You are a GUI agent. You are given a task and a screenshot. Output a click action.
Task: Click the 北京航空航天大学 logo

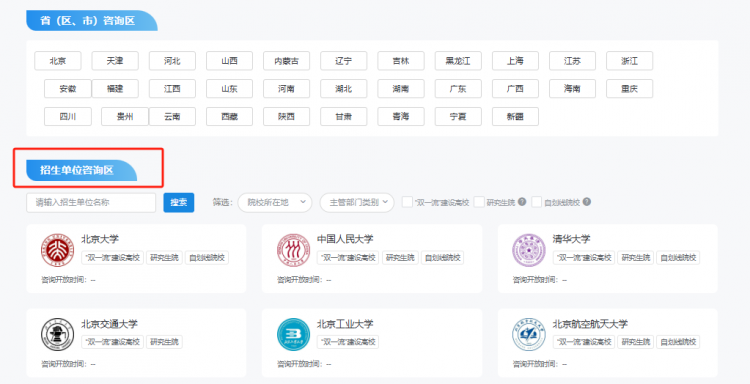(x=529, y=335)
